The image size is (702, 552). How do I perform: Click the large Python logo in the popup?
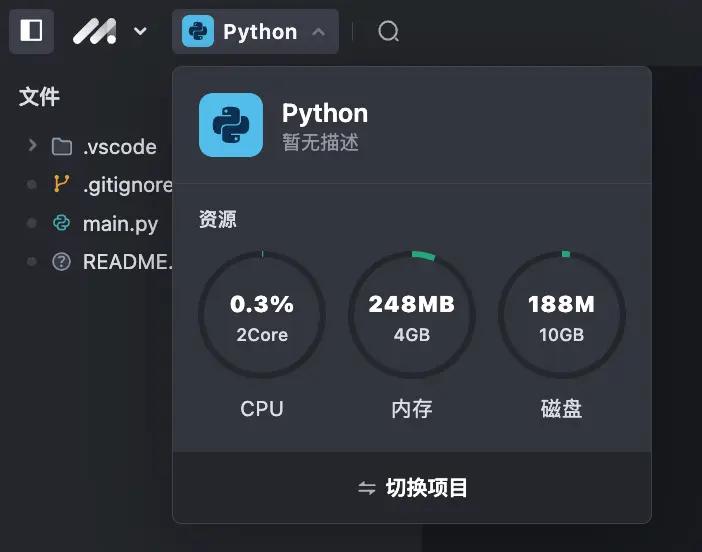pyautogui.click(x=231, y=125)
